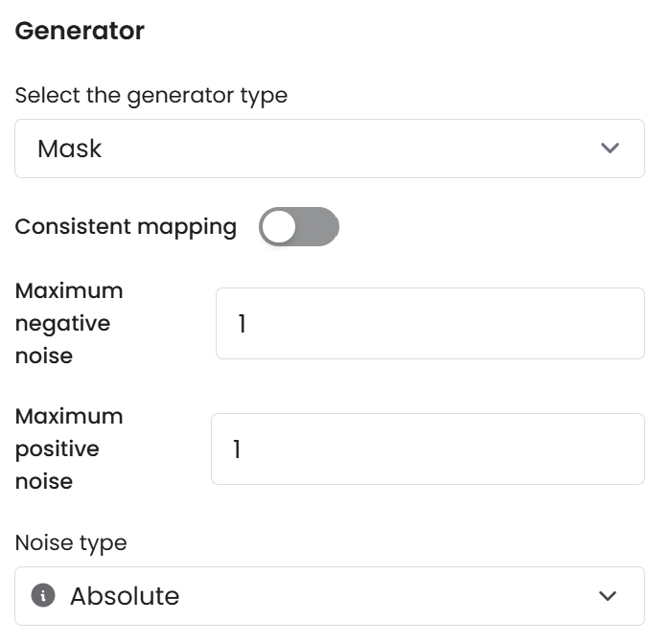Click the grey track of the Consistent mapping switch

coord(318,227)
